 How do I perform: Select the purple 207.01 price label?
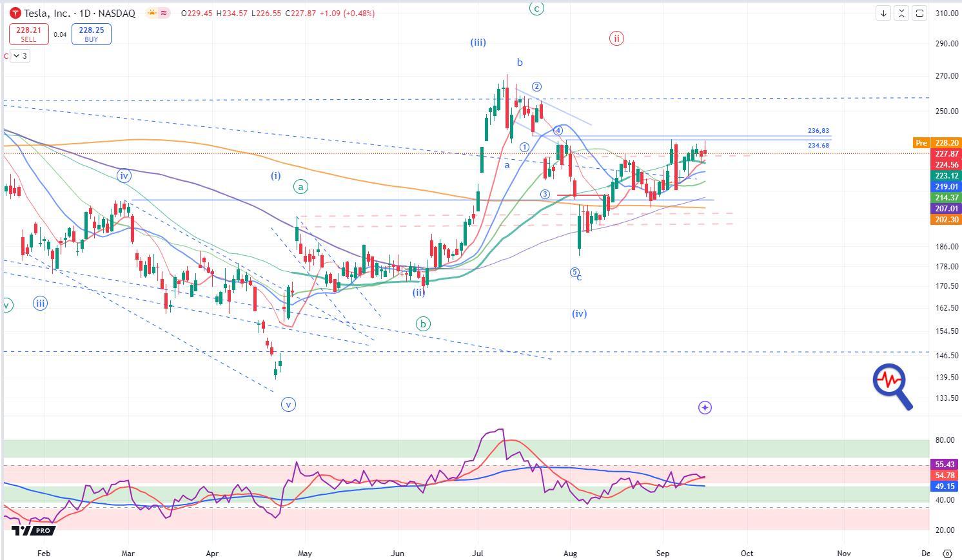pyautogui.click(x=947, y=209)
